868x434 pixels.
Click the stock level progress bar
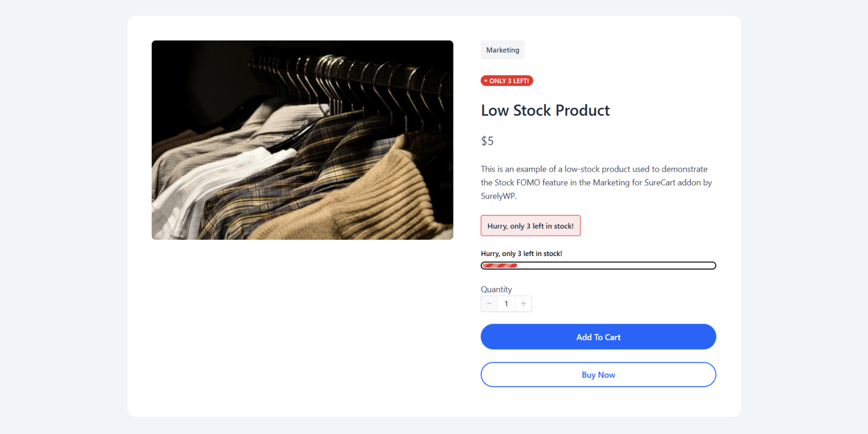598,265
